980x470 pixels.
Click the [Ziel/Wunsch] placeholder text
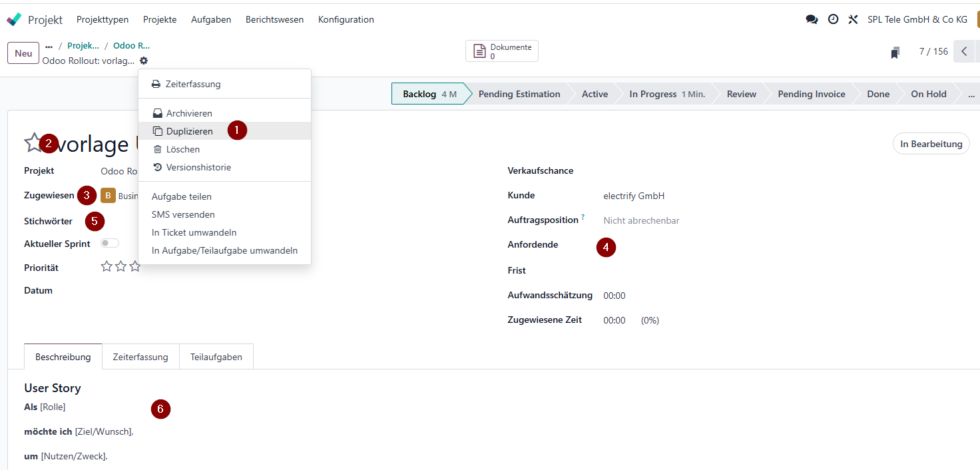[104, 431]
